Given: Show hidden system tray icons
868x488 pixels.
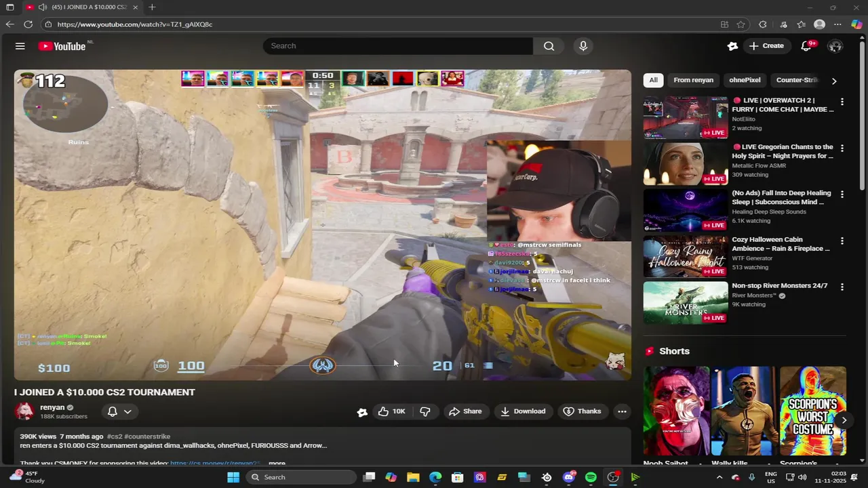Looking at the screenshot, I should pos(719,477).
